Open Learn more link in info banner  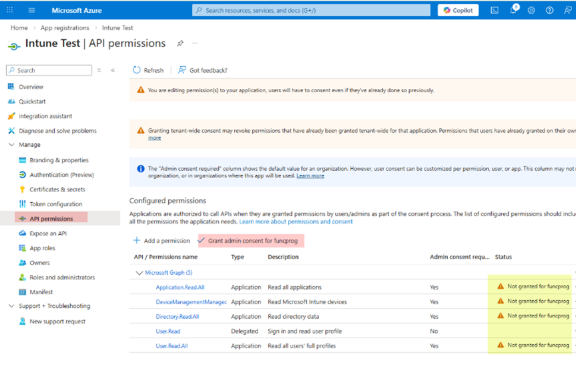coord(310,176)
